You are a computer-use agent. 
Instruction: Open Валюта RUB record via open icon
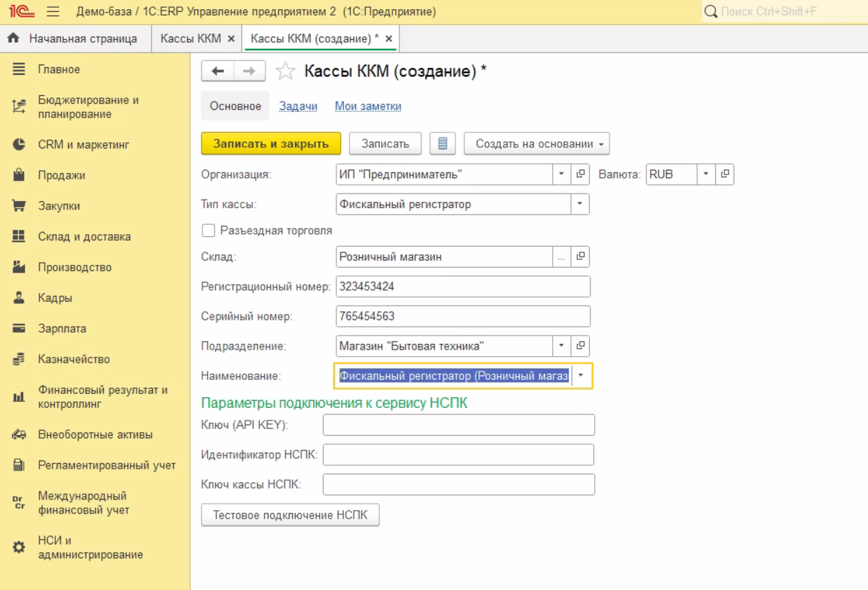(x=724, y=174)
